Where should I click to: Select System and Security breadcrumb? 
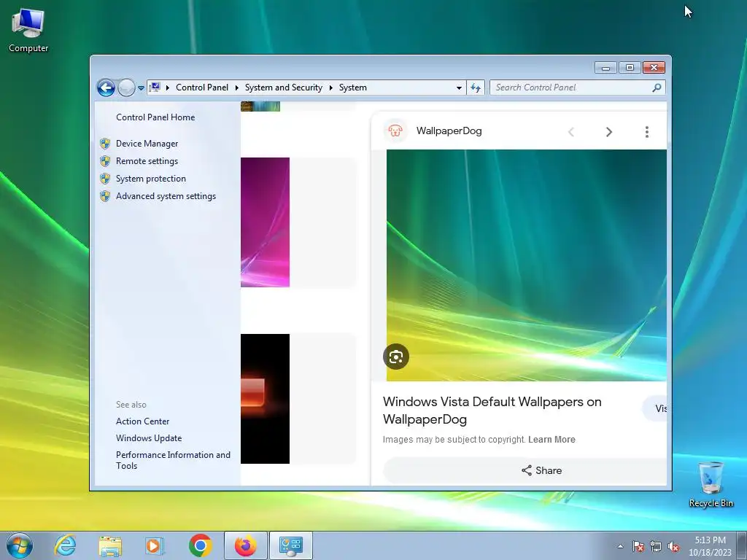point(284,87)
